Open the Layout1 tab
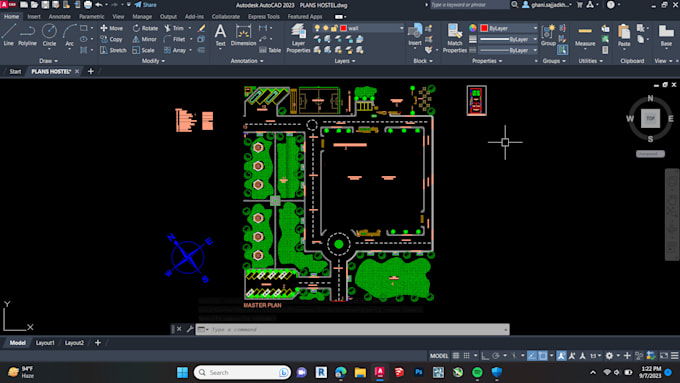The image size is (680, 383). point(45,343)
